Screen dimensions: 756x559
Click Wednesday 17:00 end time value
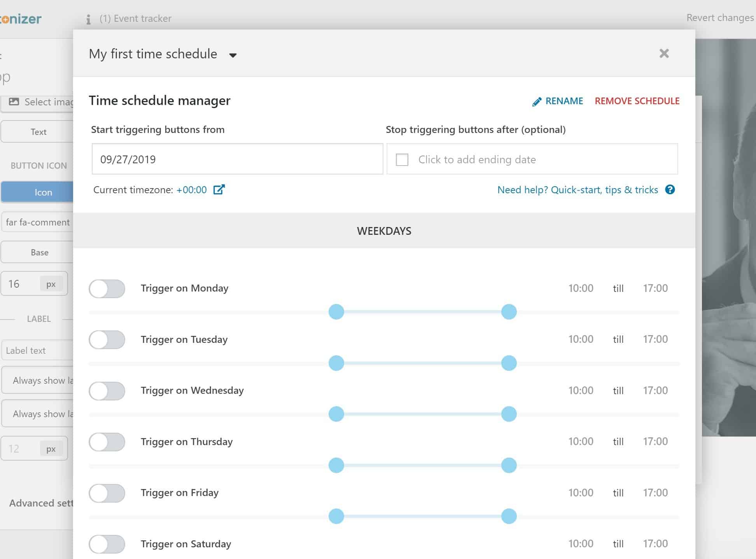coord(655,390)
